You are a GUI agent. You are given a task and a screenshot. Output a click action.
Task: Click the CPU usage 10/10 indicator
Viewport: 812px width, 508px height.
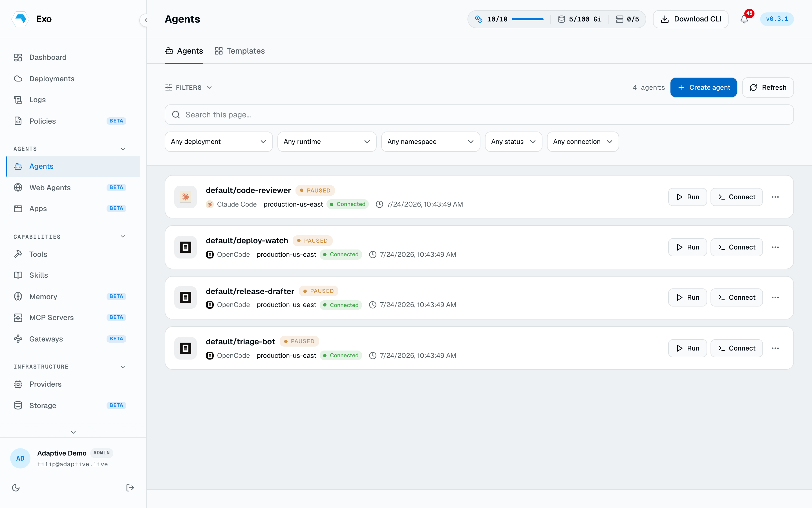509,19
